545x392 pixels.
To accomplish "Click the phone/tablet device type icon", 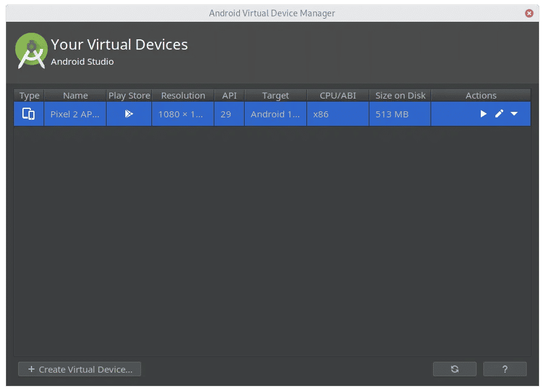I will coord(28,114).
